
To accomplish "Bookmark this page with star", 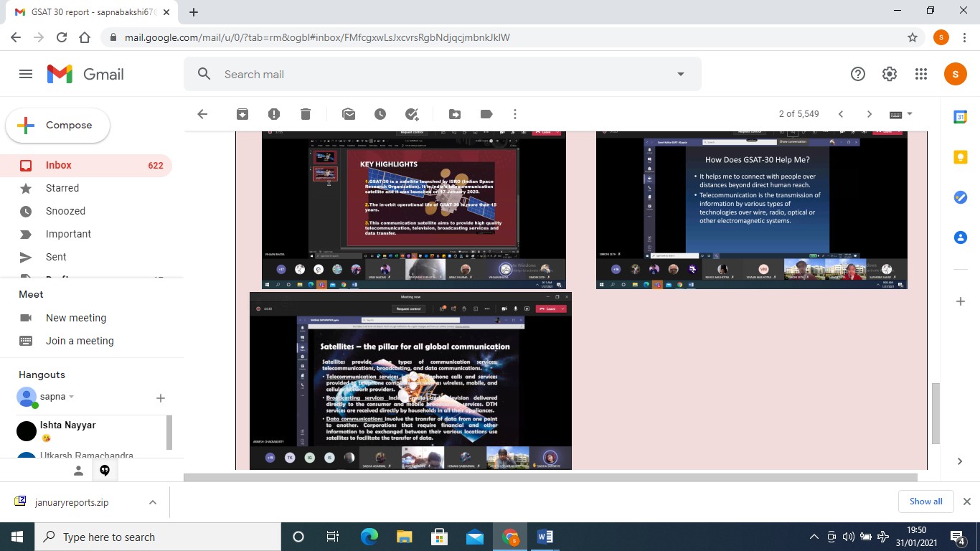I will pos(913,37).
